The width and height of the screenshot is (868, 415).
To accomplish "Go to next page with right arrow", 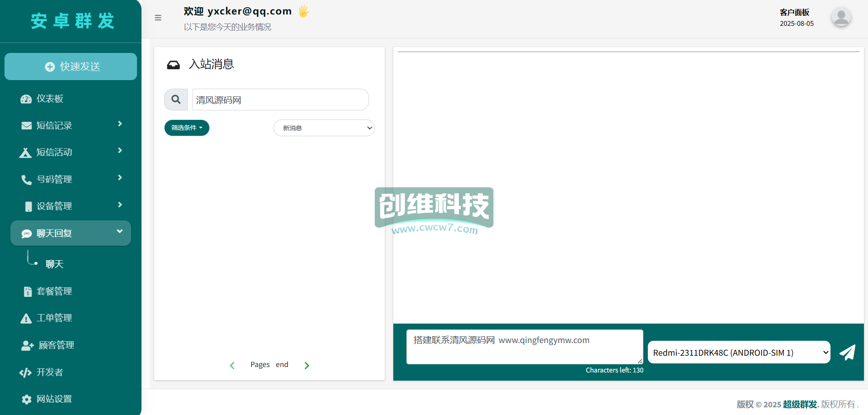I will [x=307, y=365].
